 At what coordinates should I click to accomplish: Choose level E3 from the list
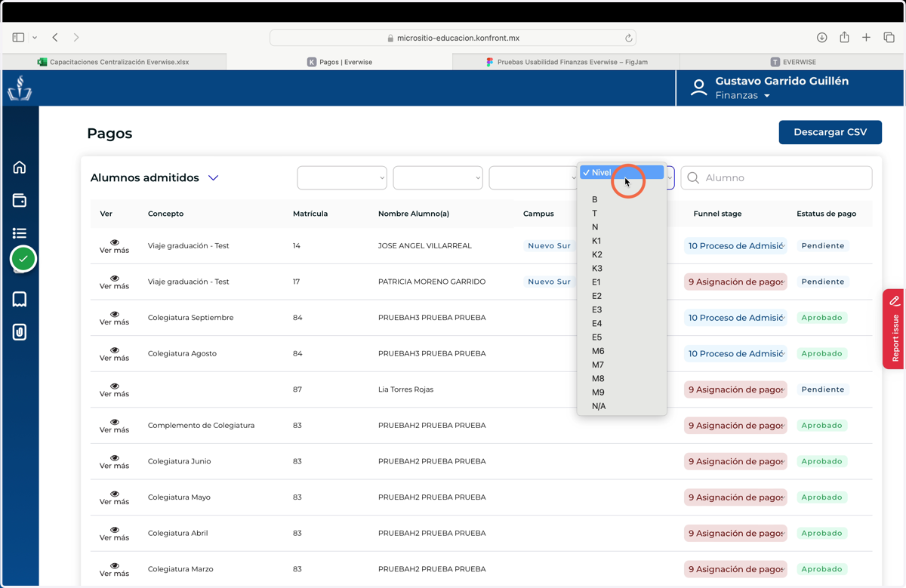(x=622, y=309)
